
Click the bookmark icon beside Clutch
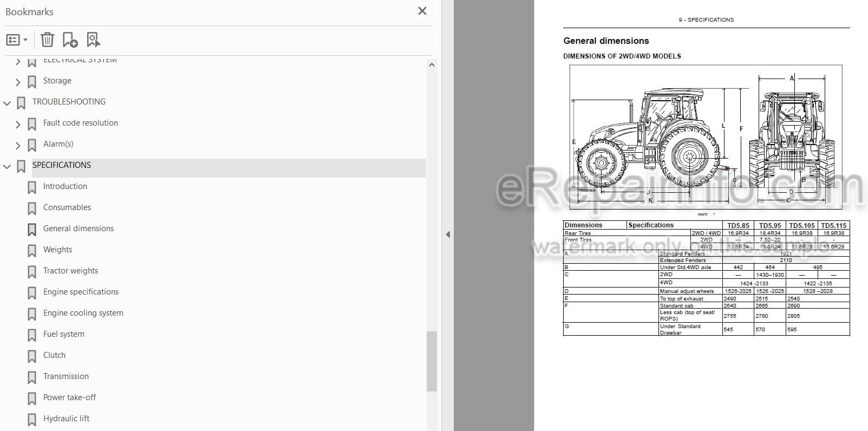32,357
